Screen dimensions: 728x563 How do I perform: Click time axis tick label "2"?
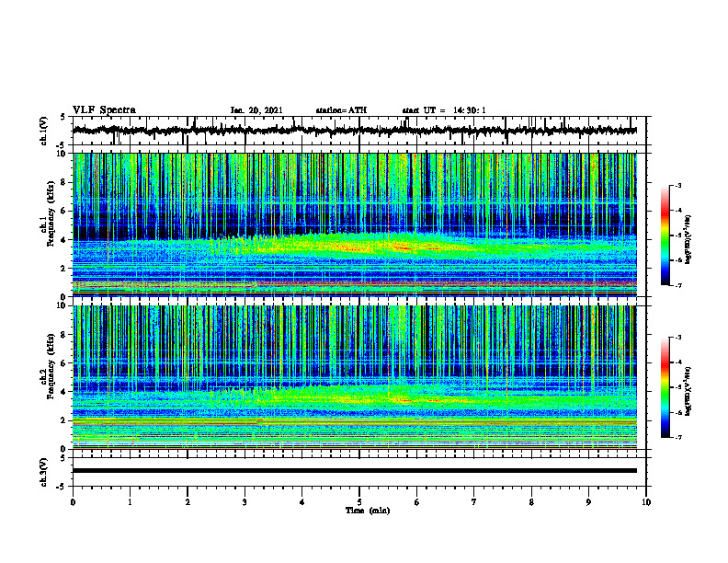pyautogui.click(x=188, y=502)
